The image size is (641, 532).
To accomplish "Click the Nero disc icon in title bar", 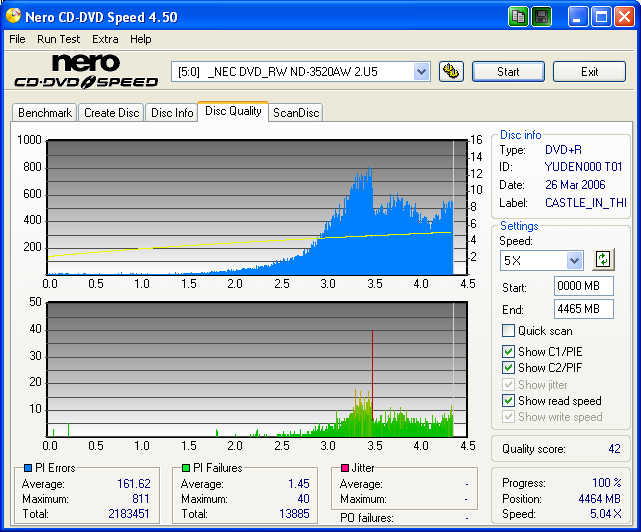I will click(x=13, y=16).
